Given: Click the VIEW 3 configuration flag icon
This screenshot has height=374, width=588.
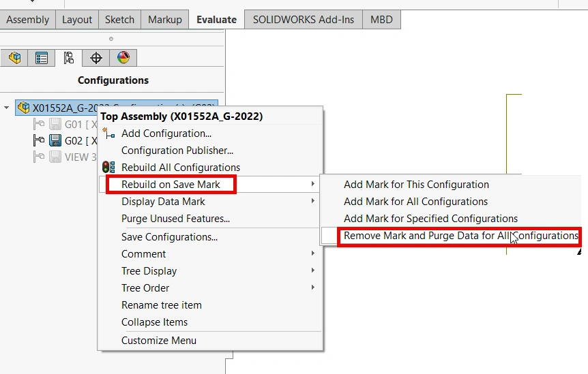Looking at the screenshot, I should [39, 157].
